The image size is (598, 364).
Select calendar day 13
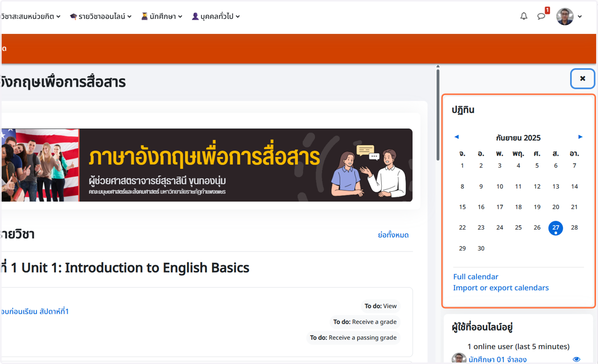pyautogui.click(x=556, y=187)
